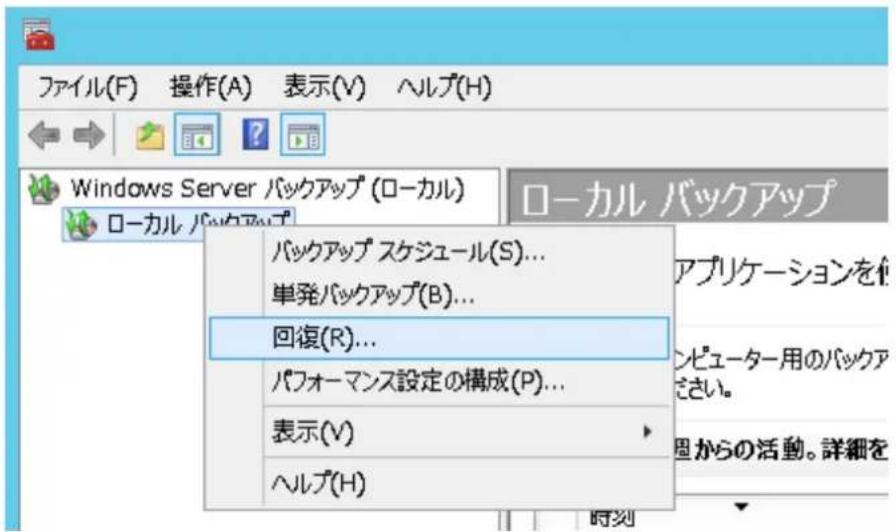Choose バックアップ スケジュール(S)... in the context menu

pyautogui.click(x=439, y=252)
